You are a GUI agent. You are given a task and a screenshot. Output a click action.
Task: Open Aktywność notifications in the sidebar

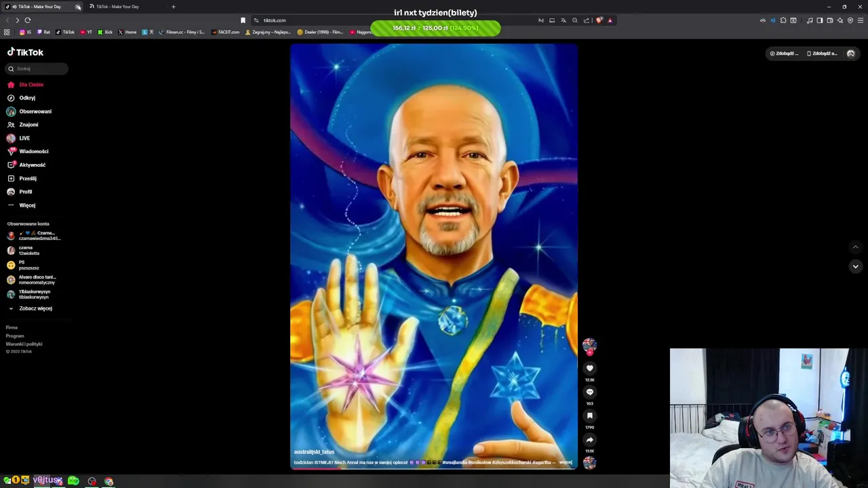pos(26,165)
